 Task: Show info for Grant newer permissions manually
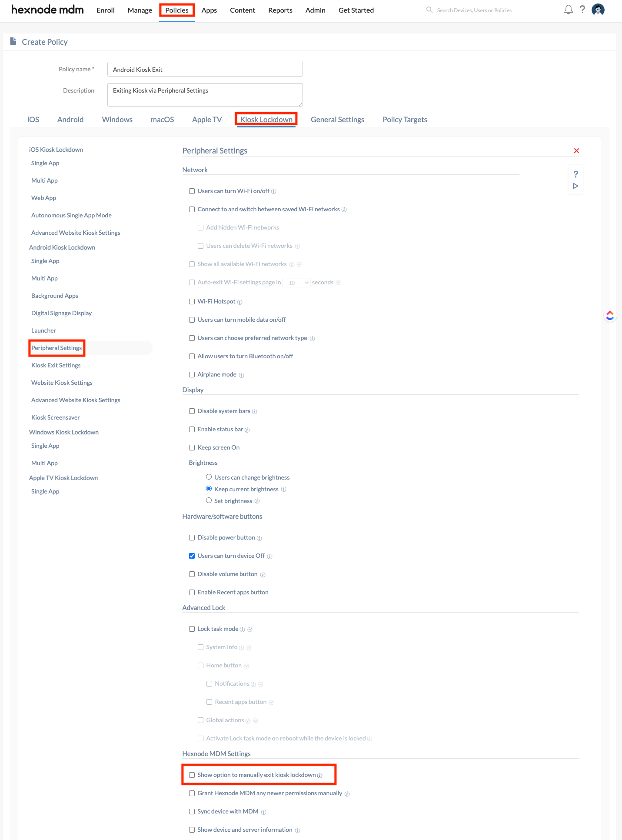[347, 793]
